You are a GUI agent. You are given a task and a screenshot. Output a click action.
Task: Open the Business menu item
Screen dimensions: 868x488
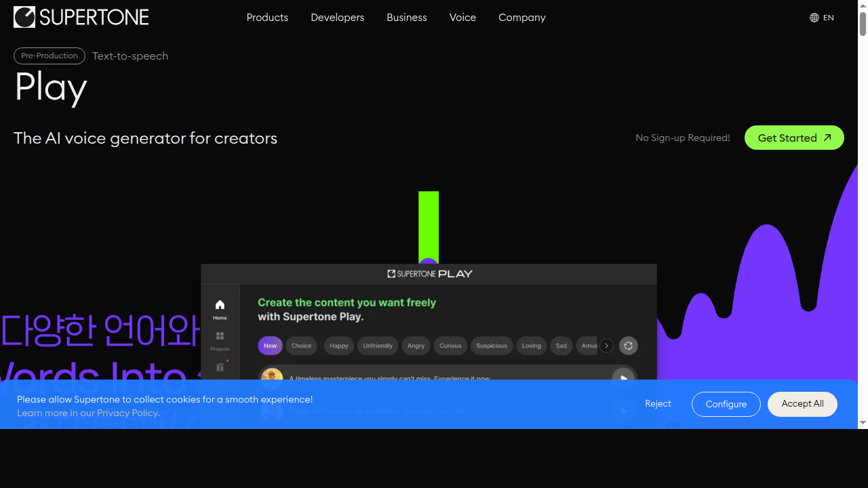(407, 18)
